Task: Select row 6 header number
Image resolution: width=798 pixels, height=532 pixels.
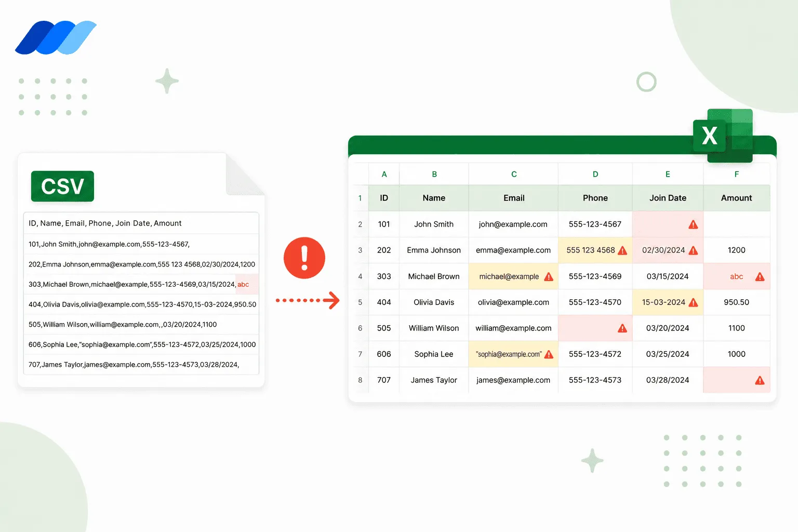Action: coord(360,328)
